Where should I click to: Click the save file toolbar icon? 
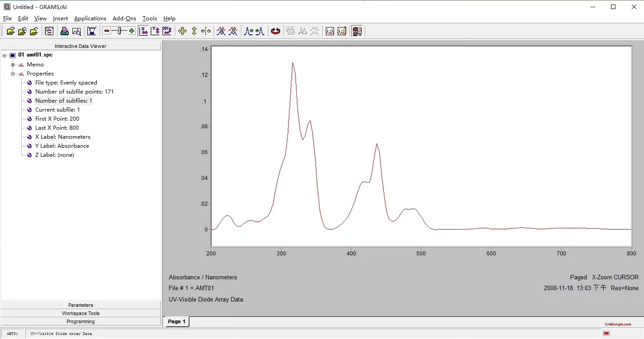[x=49, y=31]
